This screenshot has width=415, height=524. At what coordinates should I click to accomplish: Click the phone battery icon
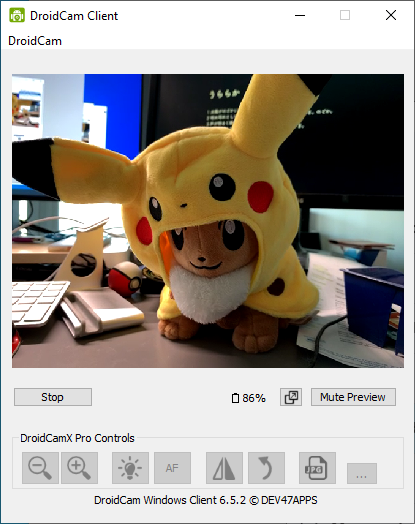point(235,398)
